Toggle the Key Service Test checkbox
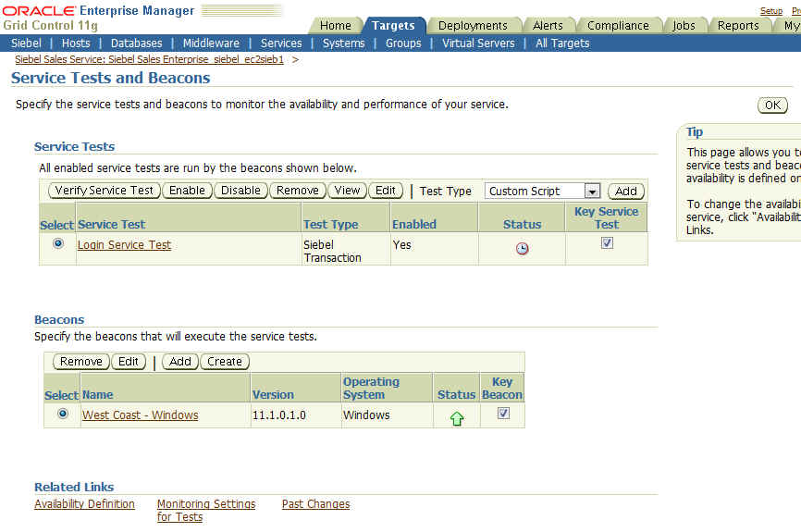 click(607, 242)
